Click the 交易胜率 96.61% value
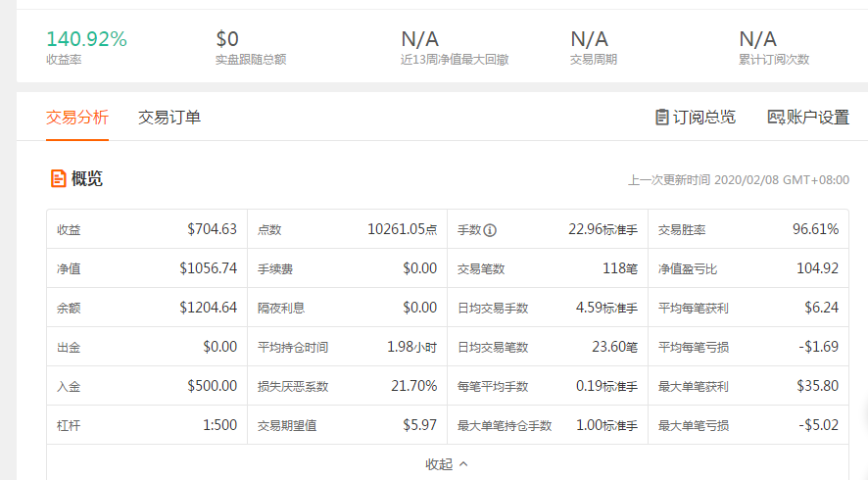This screenshot has height=480, width=868. 815,230
